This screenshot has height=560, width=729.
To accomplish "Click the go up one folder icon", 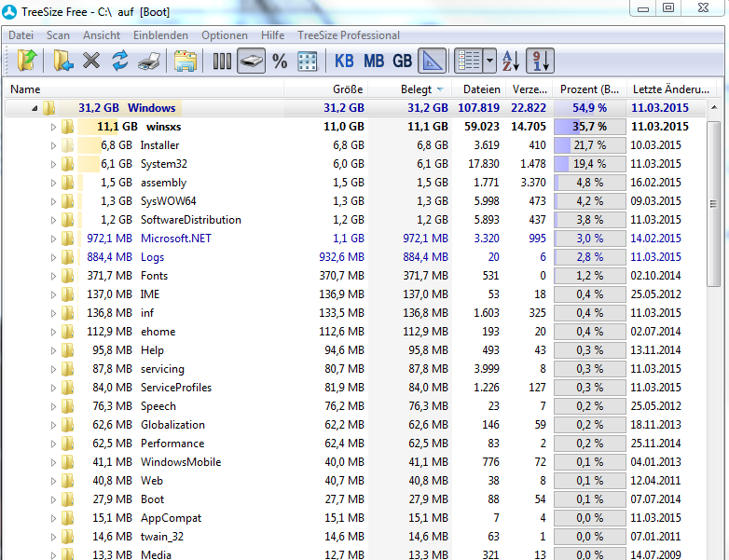I will tap(27, 61).
